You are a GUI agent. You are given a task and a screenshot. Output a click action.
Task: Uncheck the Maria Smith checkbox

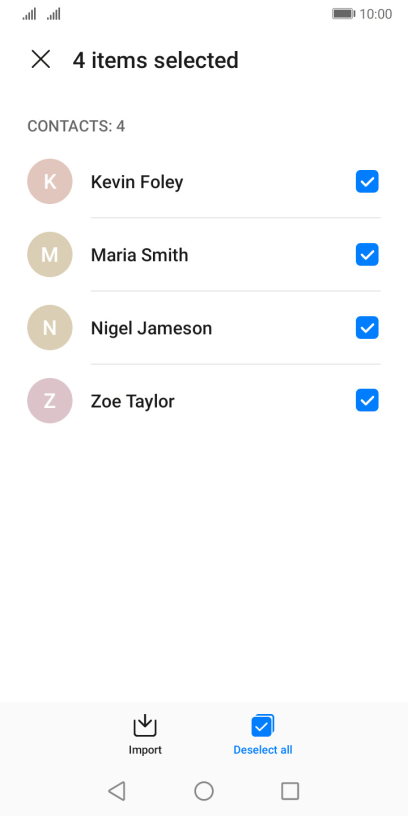367,254
